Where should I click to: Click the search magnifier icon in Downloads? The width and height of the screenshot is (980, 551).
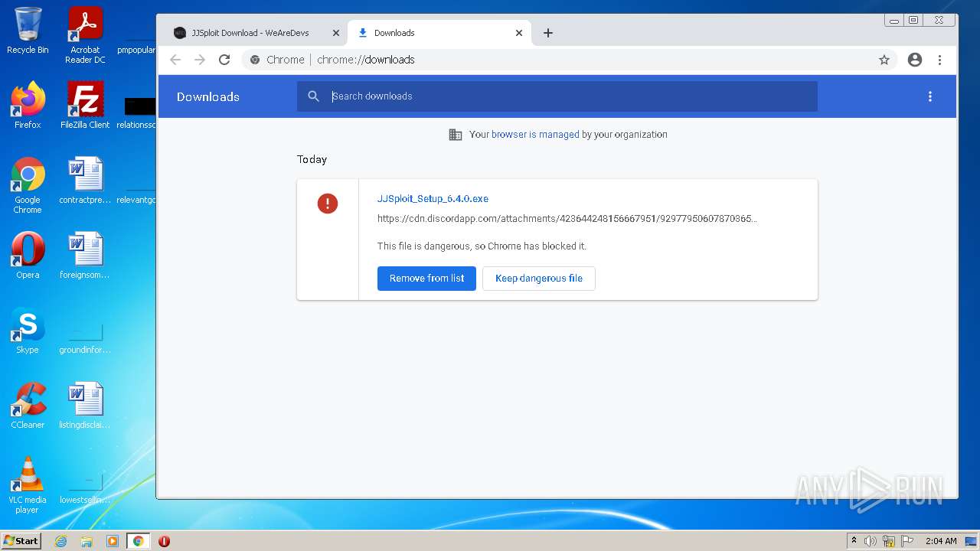click(313, 96)
